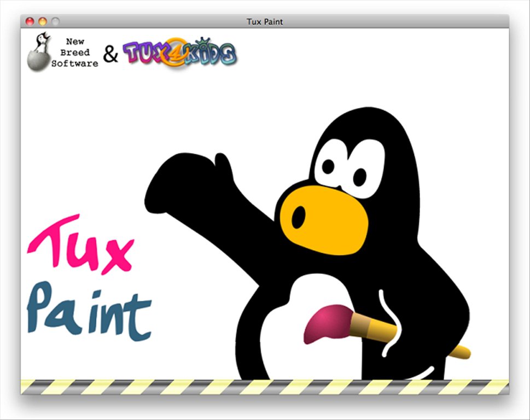Screen dimensions: 530x420
Task: Click the 'New Breed Software' text label
Action: 75,52
